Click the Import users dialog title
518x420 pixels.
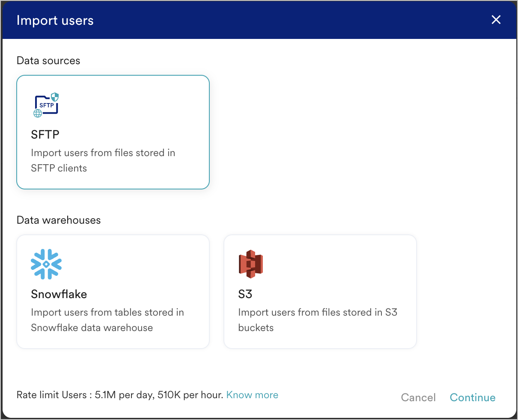(x=55, y=21)
